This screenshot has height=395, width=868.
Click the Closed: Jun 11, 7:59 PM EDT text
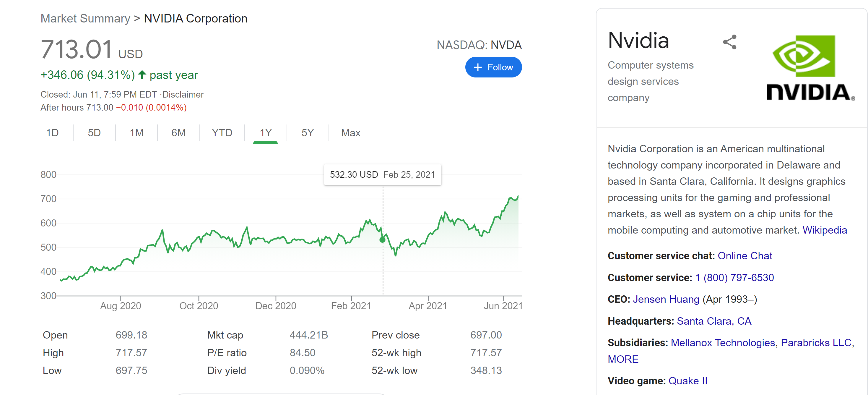[99, 94]
